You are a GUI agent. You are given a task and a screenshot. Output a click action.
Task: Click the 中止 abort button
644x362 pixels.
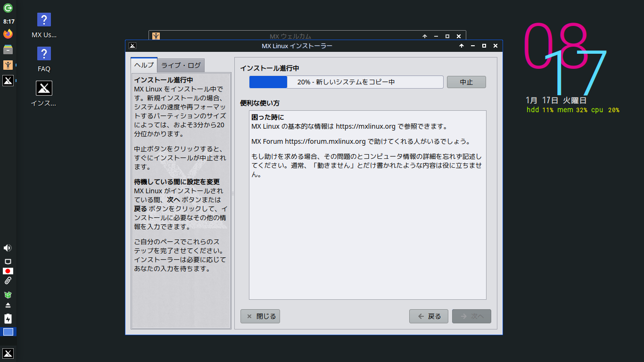pos(466,82)
